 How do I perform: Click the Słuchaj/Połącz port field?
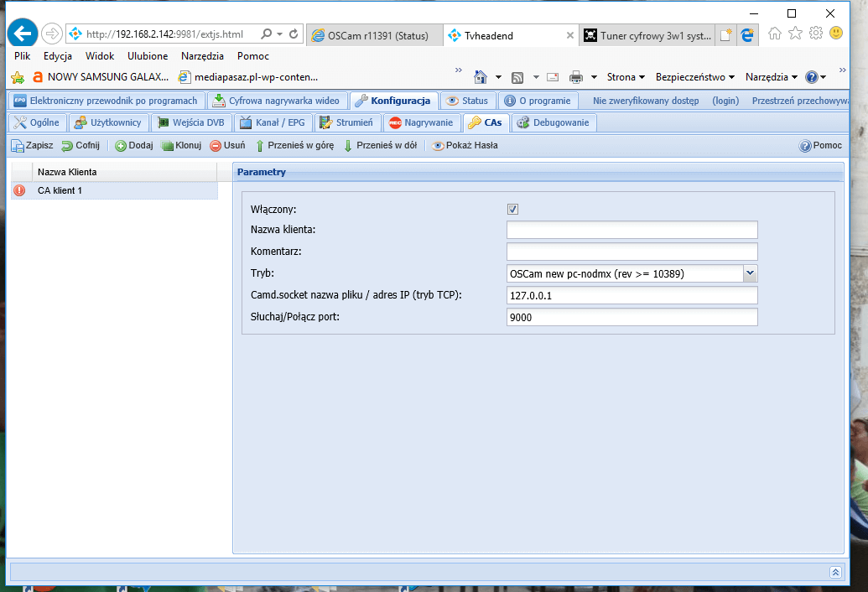click(x=632, y=317)
